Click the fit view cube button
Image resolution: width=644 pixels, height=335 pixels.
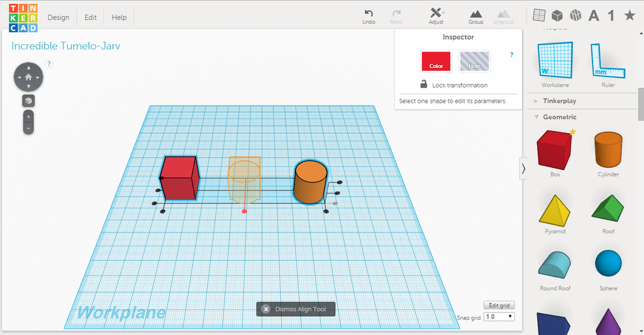click(x=28, y=101)
